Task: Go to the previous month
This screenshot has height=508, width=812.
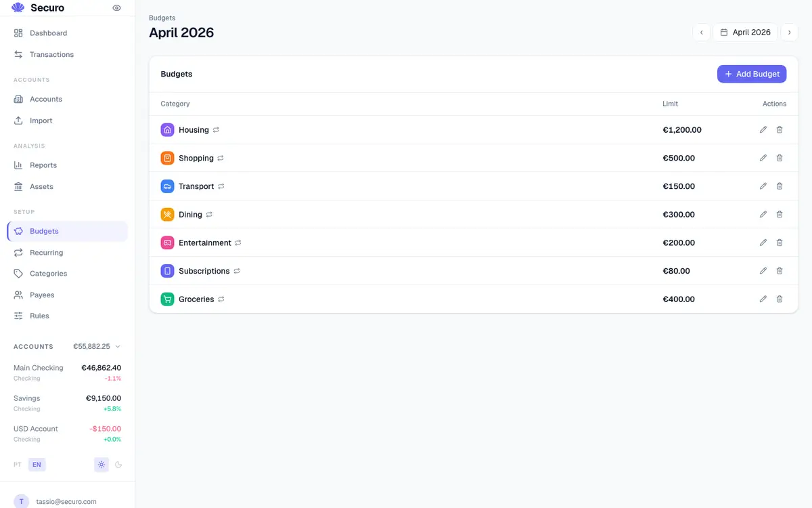Action: tap(701, 32)
